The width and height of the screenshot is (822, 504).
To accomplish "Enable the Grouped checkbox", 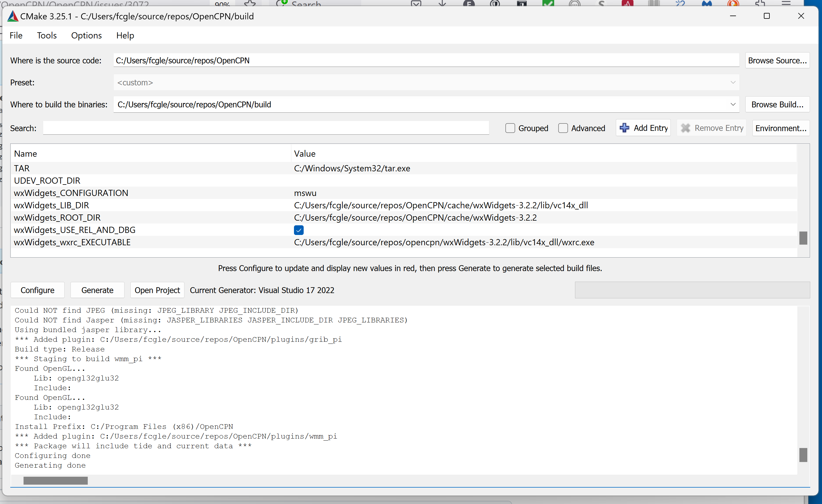I will 510,128.
